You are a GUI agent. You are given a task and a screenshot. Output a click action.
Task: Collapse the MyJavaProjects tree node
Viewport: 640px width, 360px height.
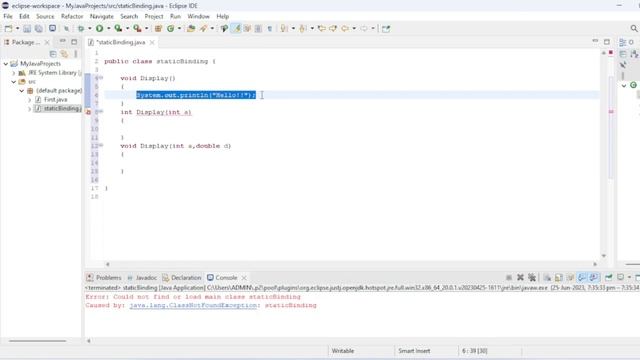[x=6, y=64]
